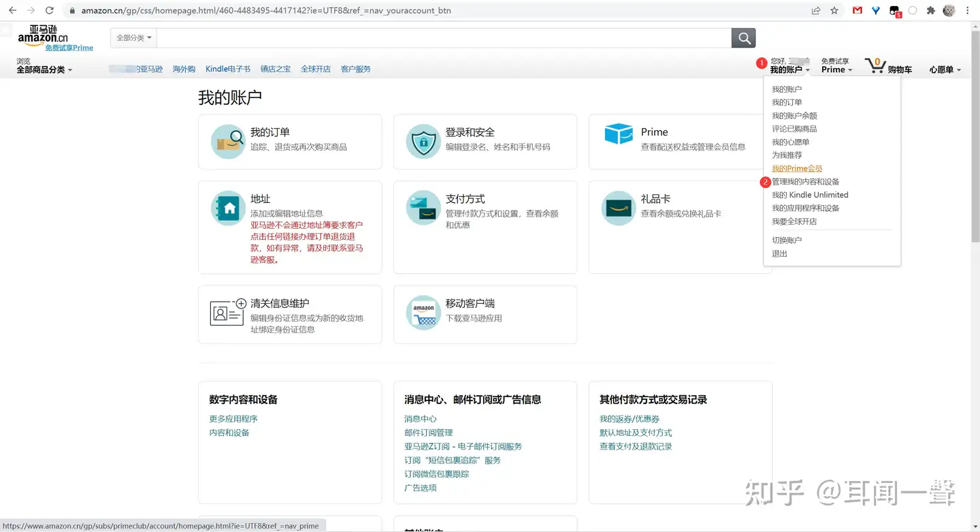Select 我的账户余额 menu entry

coord(794,116)
